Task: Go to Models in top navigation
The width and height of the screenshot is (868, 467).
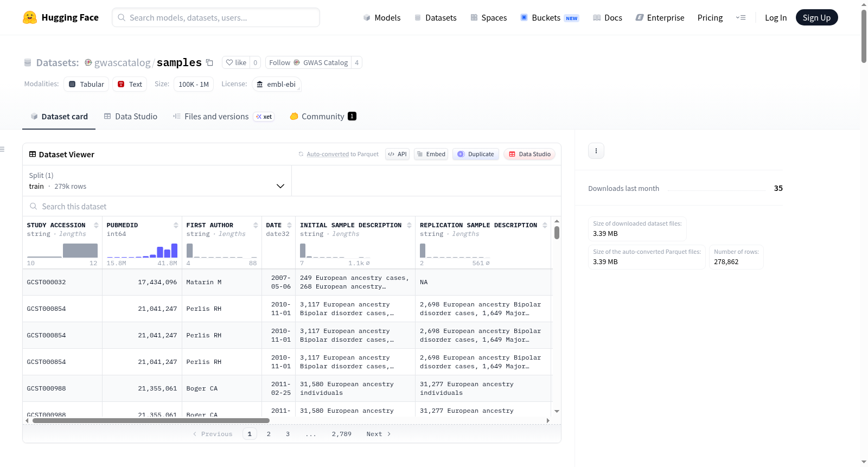Action: 382,18
